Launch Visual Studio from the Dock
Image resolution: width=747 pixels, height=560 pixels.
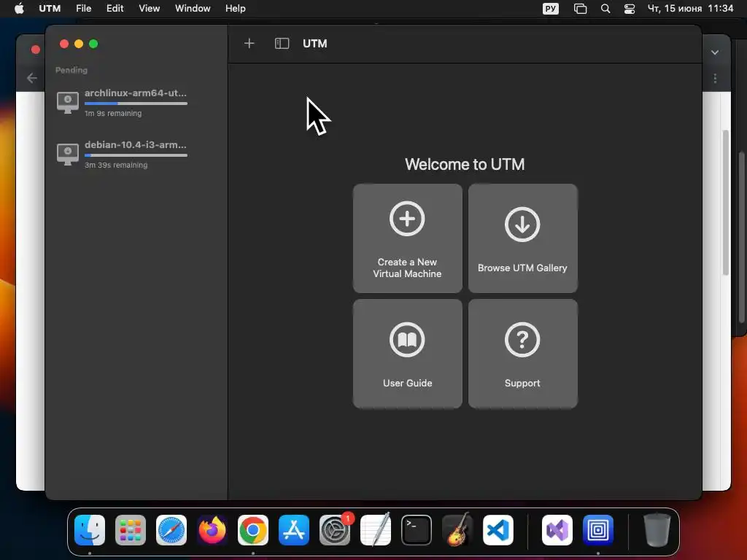557,530
